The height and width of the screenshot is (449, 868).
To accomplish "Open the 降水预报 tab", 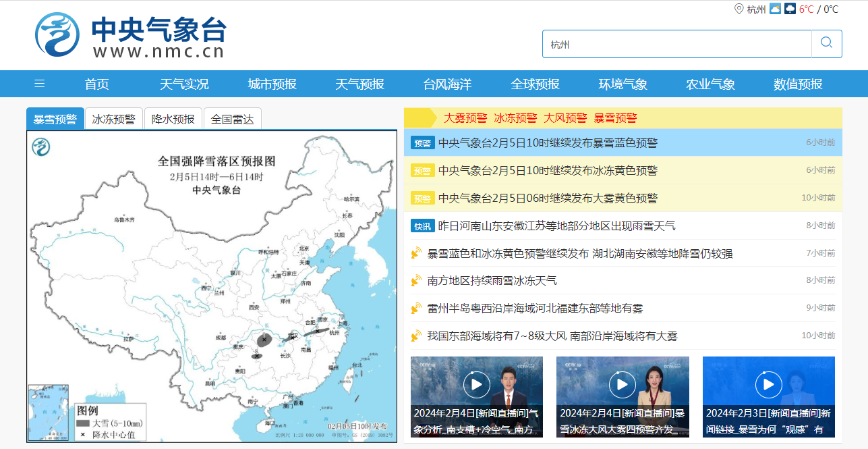I will (x=173, y=120).
